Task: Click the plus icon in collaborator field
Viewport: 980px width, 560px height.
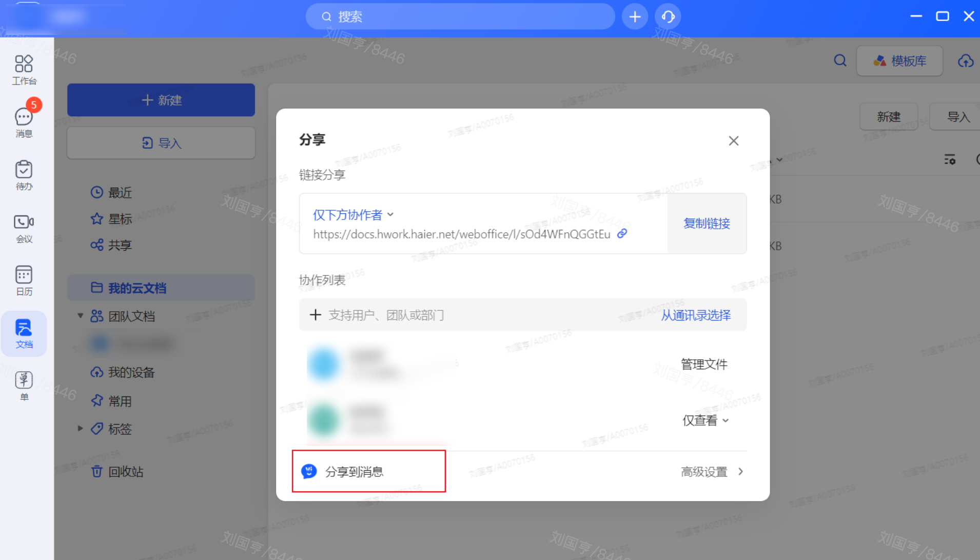Action: 315,314
